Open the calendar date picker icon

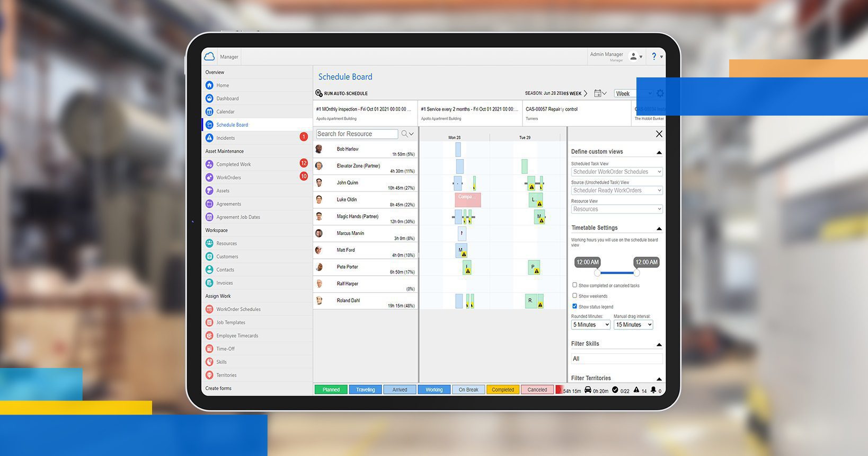[x=598, y=93]
